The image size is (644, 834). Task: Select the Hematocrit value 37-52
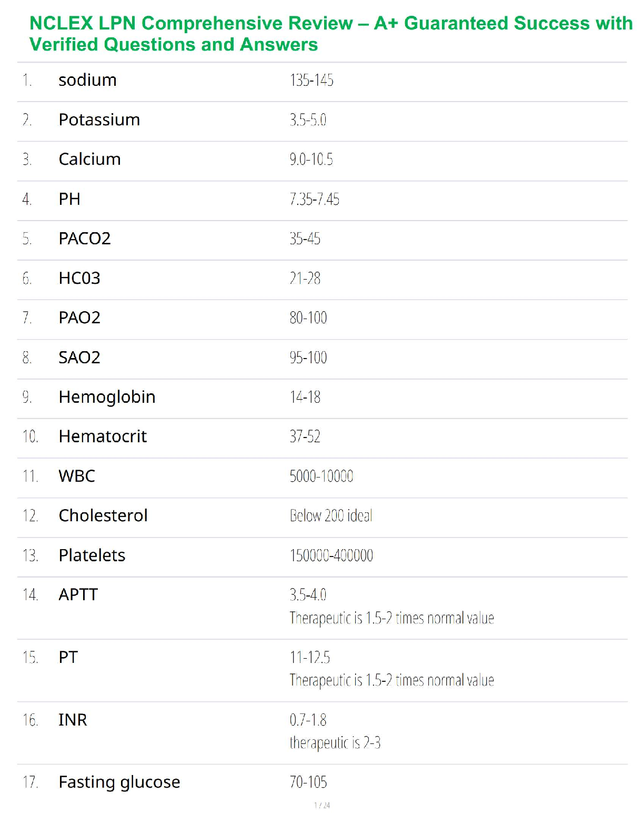click(x=305, y=436)
